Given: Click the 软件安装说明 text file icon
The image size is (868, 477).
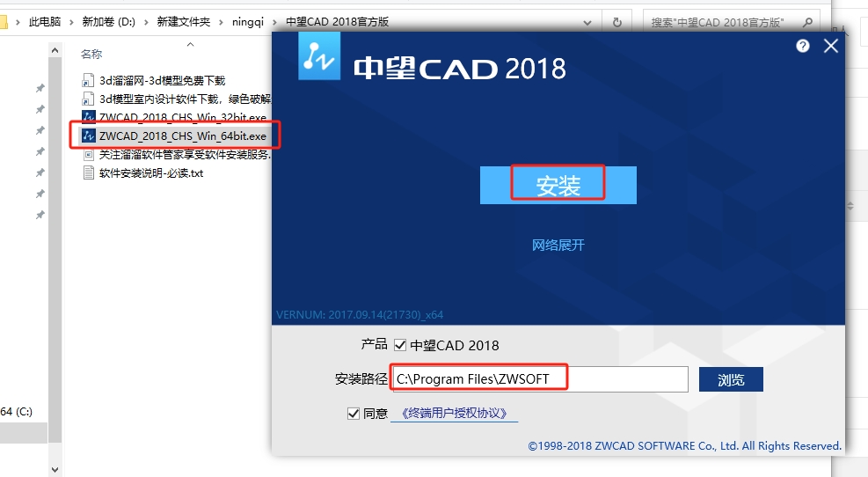Looking at the screenshot, I should tap(88, 173).
